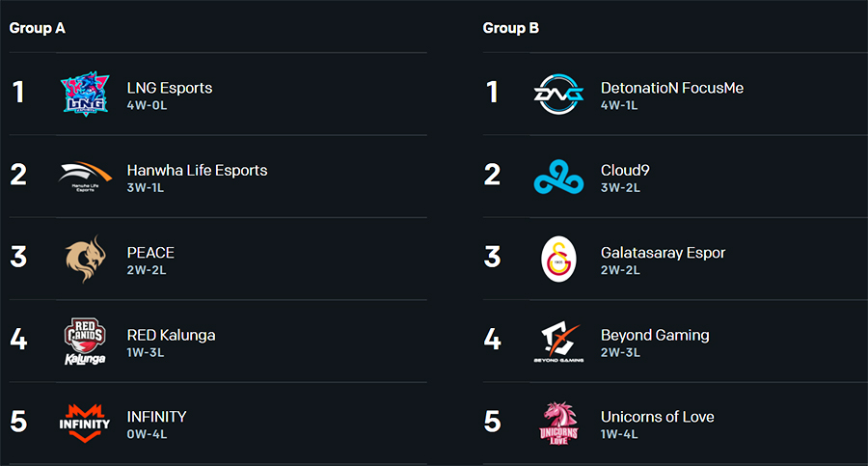This screenshot has width=868, height=466.
Task: Open the Beyond Gaming logo
Action: click(558, 342)
